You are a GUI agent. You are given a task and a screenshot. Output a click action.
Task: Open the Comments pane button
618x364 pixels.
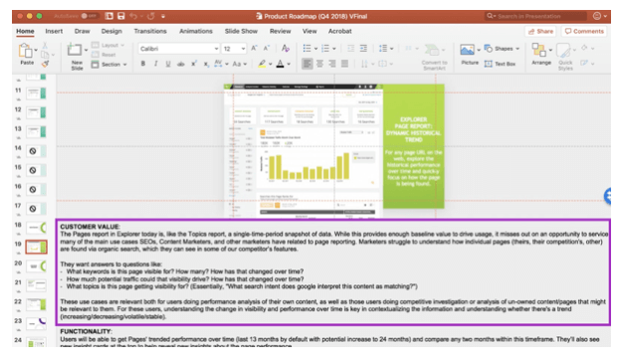pos(584,31)
